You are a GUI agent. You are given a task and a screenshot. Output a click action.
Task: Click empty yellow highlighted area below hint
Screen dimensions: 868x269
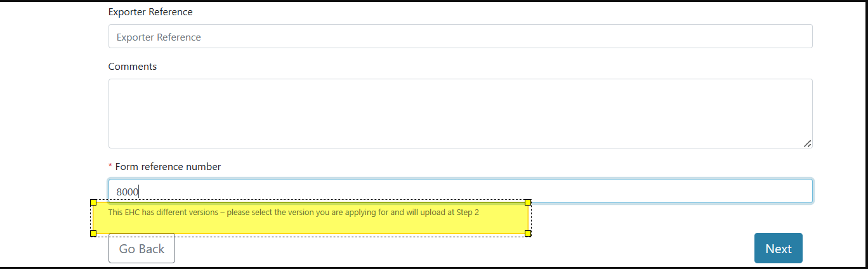310,226
